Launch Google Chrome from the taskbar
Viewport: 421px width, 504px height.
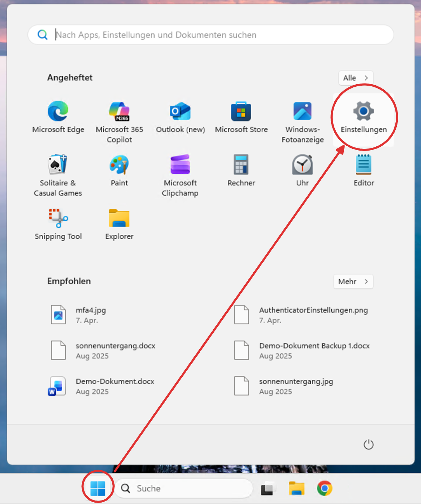325,488
